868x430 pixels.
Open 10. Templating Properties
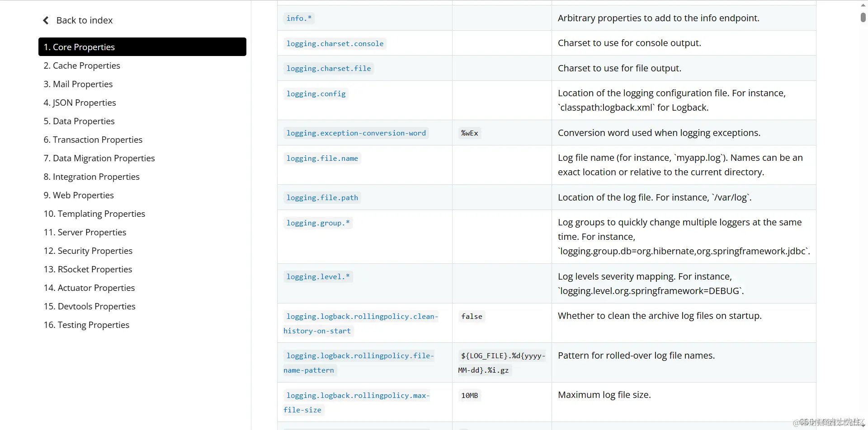[94, 214]
